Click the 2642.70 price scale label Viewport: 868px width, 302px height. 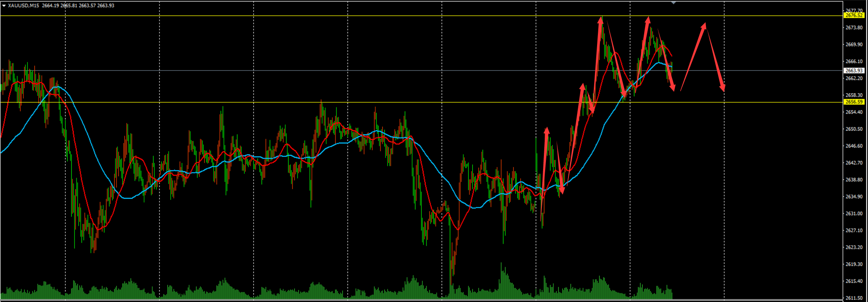click(x=854, y=163)
